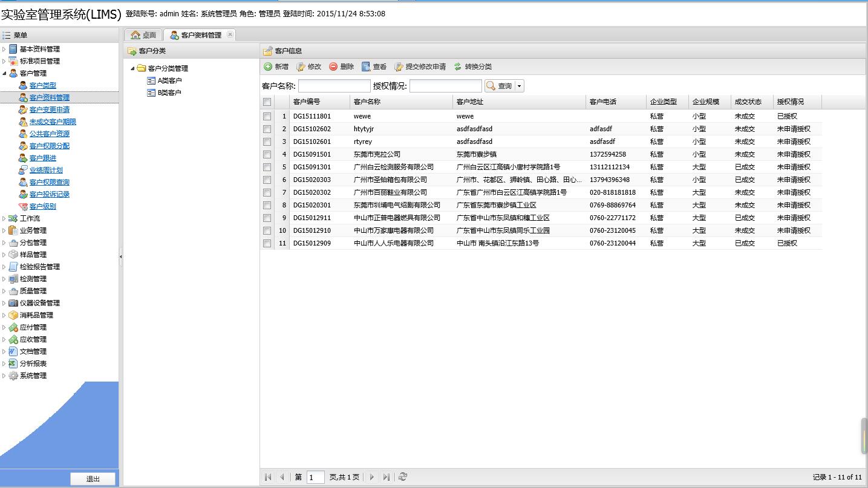Click the 客户名称 search input field

(334, 86)
